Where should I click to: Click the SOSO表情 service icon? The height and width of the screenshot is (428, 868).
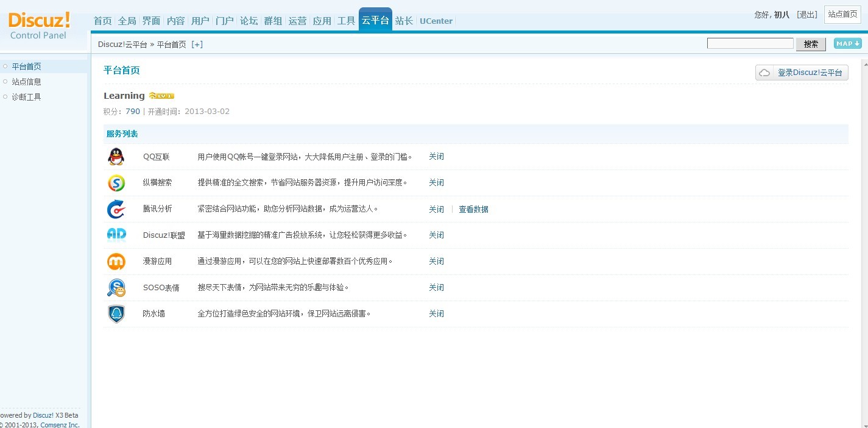coord(116,288)
